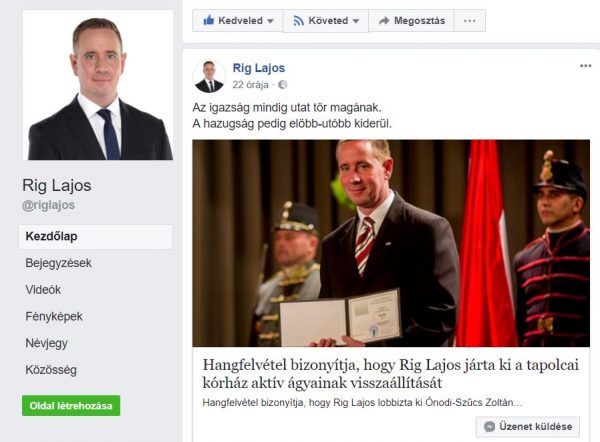The width and height of the screenshot is (600, 442).
Task: Expand the Kedveled dropdown arrow
Action: [270, 21]
